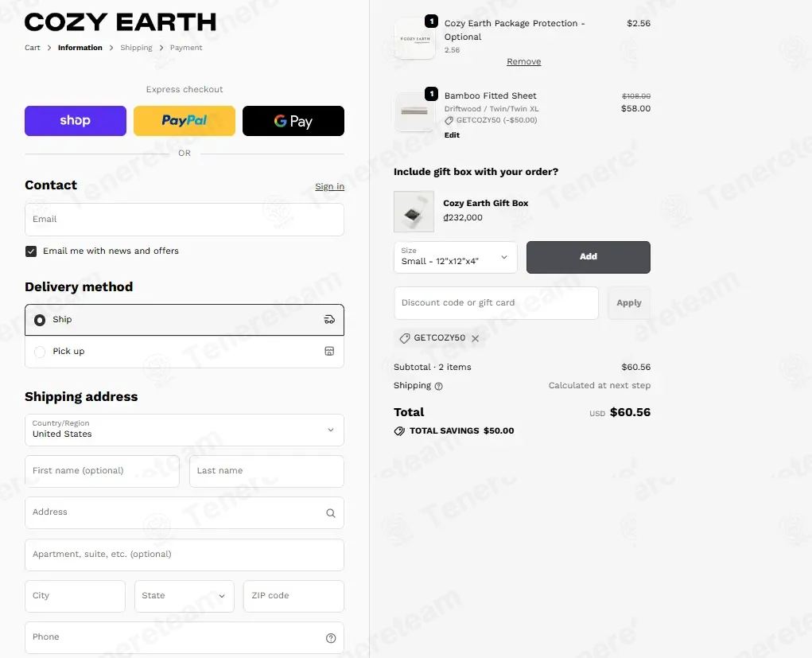This screenshot has width=812, height=658.
Task: Select the Pick up radio button
Action: pyautogui.click(x=40, y=352)
